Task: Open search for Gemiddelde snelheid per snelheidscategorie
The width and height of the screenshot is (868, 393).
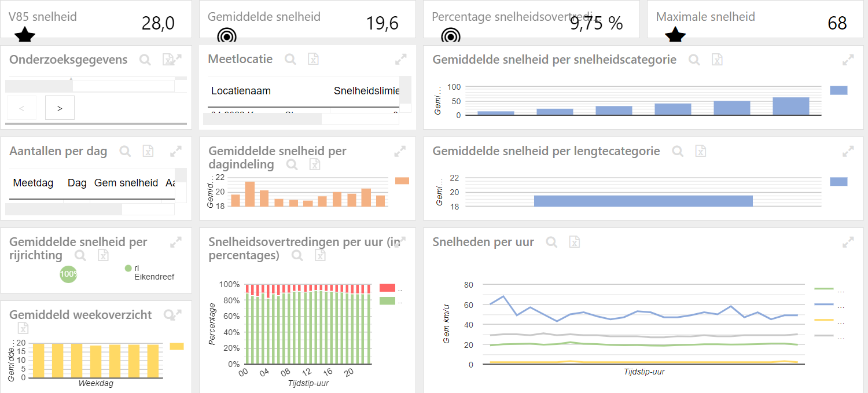Action: (694, 59)
